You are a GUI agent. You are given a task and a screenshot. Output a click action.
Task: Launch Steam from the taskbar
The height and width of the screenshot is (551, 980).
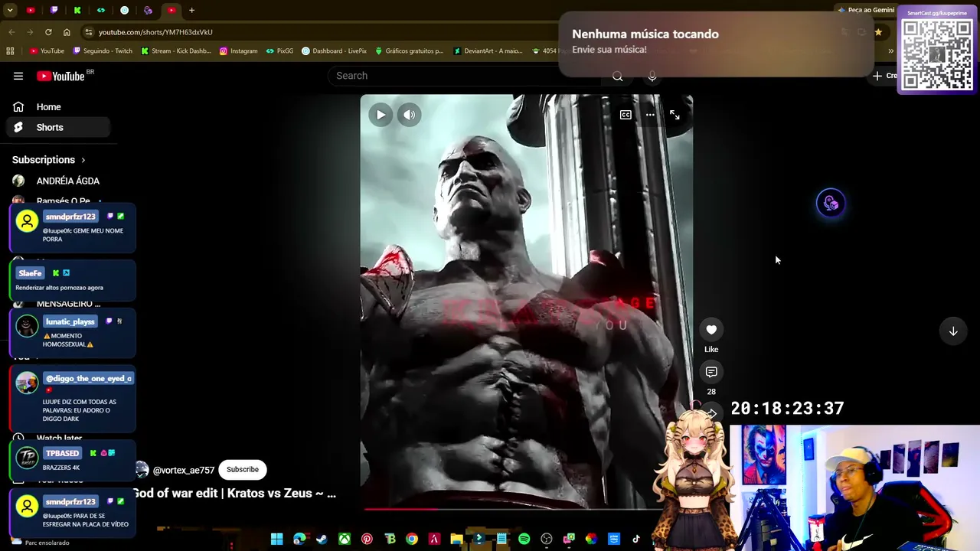click(322, 540)
